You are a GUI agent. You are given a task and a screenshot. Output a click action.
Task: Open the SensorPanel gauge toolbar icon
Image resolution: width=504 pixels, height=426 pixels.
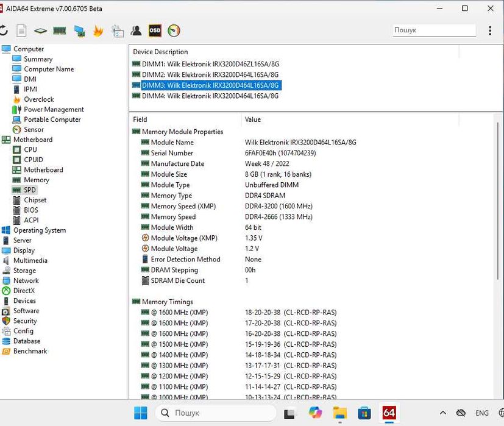(174, 30)
